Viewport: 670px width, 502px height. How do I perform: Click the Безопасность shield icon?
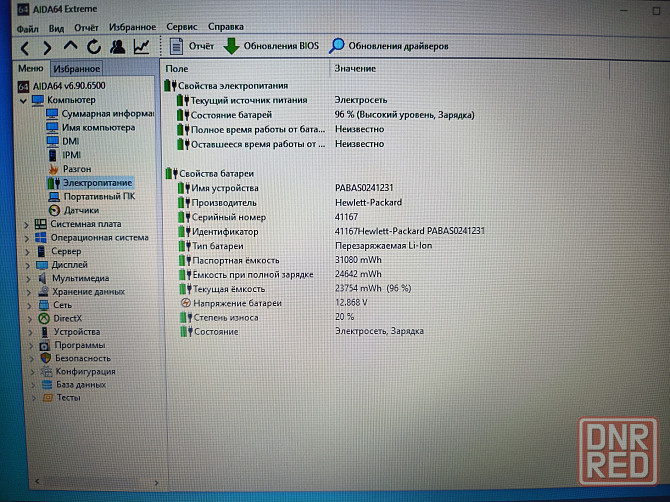click(x=46, y=358)
